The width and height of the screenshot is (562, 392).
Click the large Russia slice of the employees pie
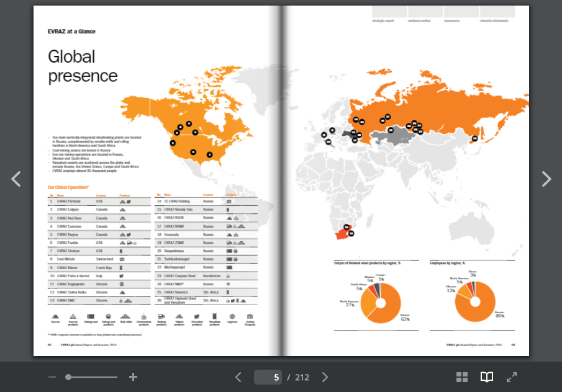tap(483, 311)
